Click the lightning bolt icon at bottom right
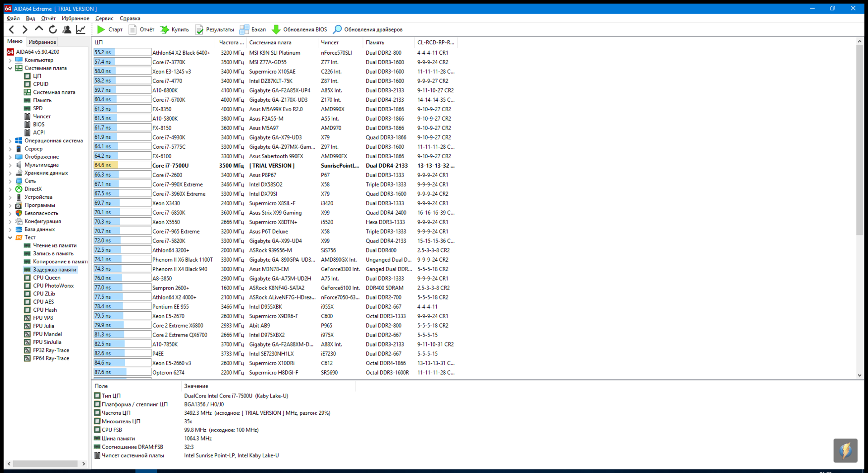The image size is (868, 473). pos(845,450)
